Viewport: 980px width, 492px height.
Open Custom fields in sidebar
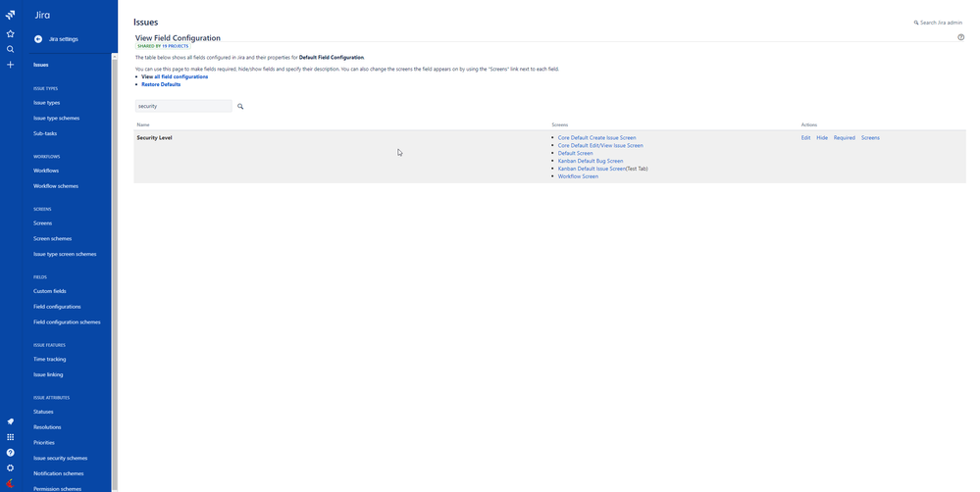50,291
